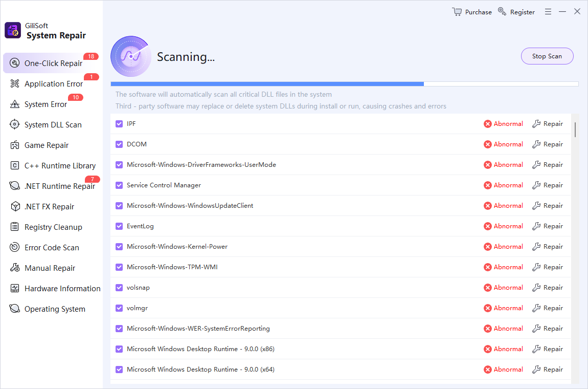Click the volsnap item name
This screenshot has height=389, width=588.
point(138,288)
